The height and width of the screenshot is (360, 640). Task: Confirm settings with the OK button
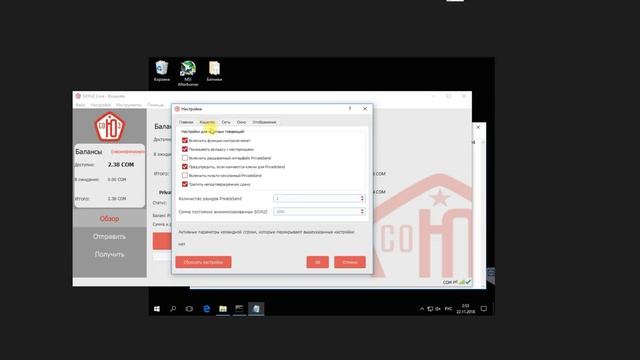(x=318, y=262)
